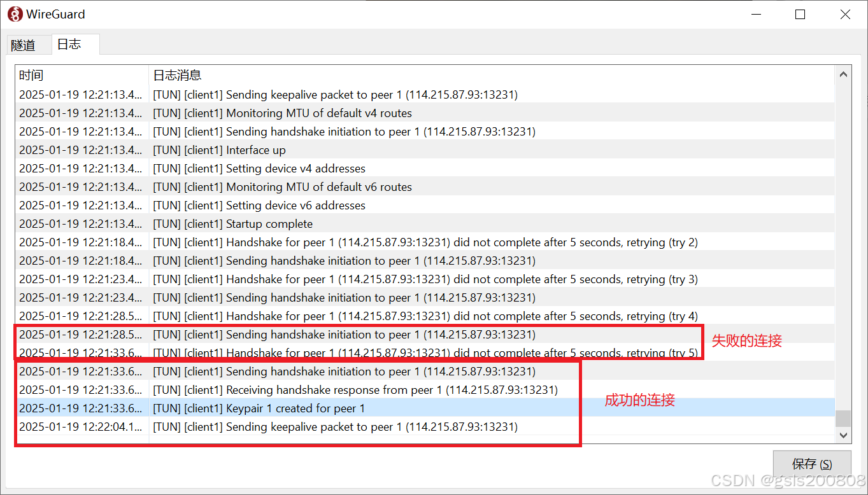
Task: Click the log scrollbar down arrow
Action: tap(843, 435)
